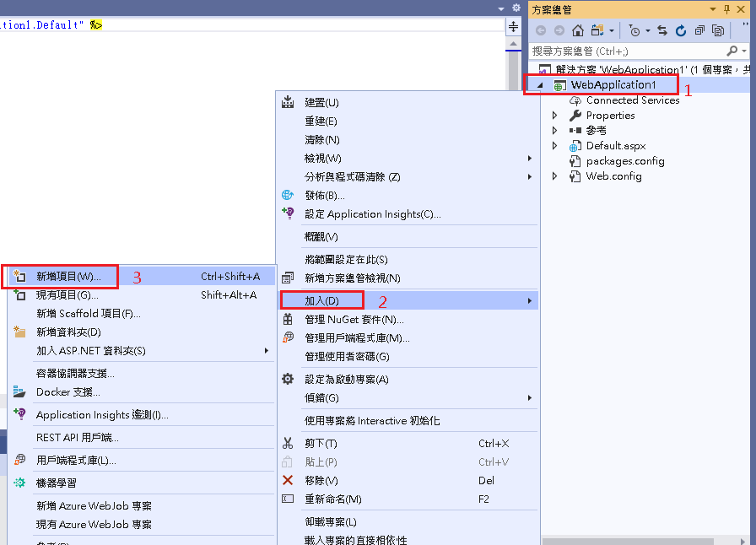Click 使用專案將 Interactive 初始化 entry
The width and height of the screenshot is (756, 545).
(x=408, y=421)
